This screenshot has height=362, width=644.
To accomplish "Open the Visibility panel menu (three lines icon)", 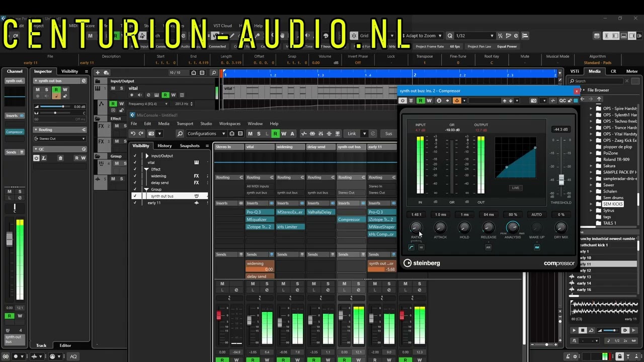I will coord(207,146).
